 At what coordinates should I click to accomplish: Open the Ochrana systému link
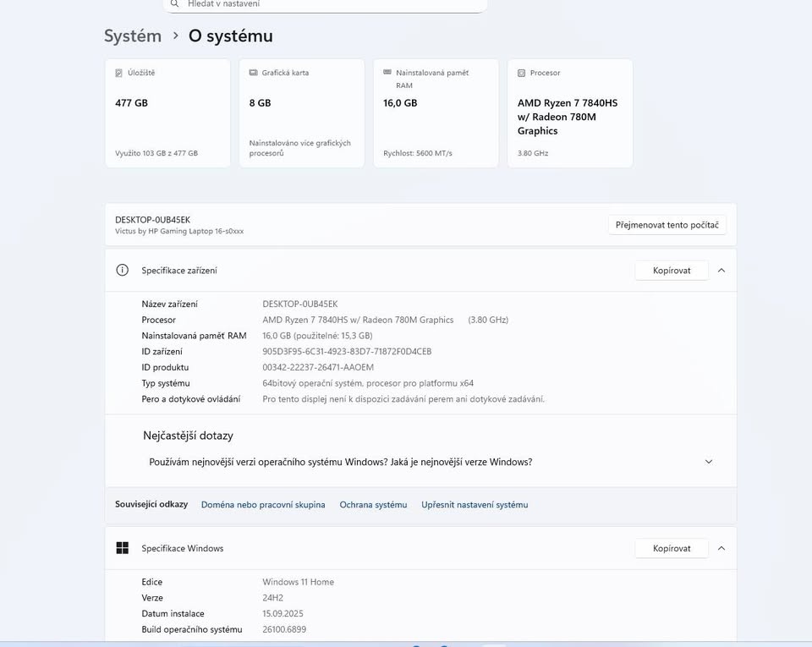(373, 505)
